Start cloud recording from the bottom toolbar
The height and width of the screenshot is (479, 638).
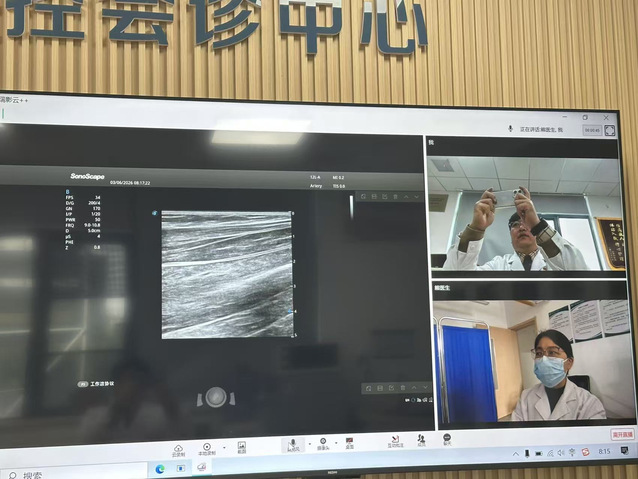pyautogui.click(x=178, y=449)
